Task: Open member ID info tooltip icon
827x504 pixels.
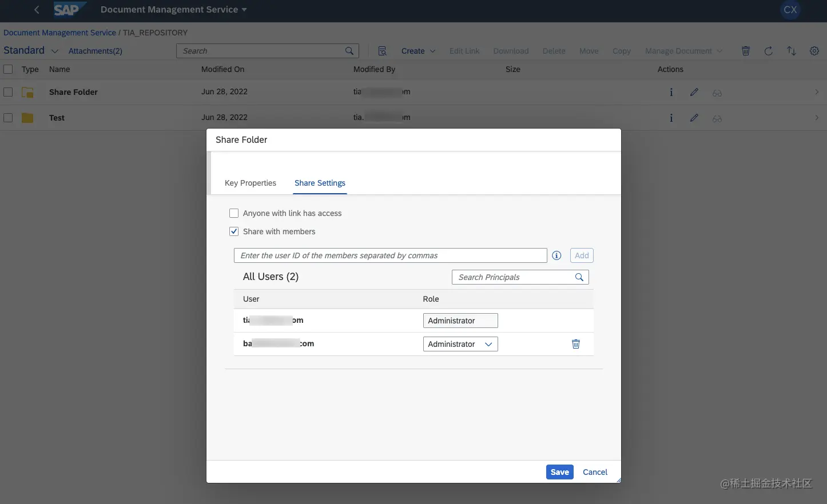Action: coord(556,255)
